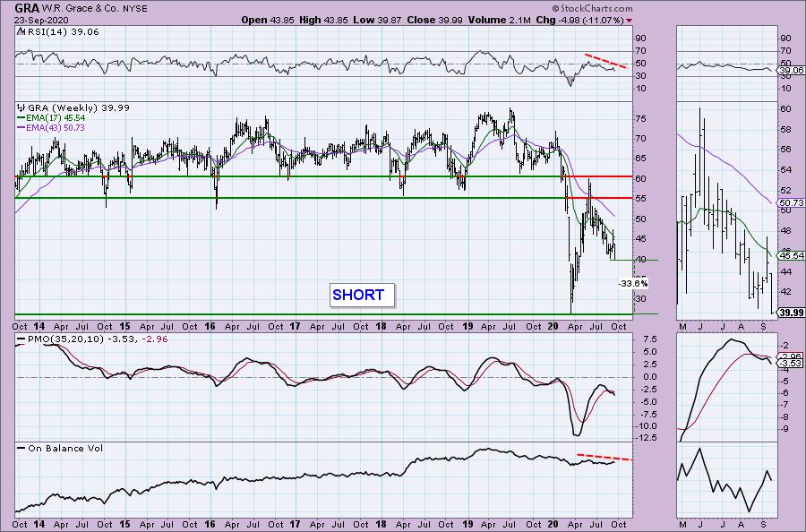Click the SHORT annotation box
The image size is (806, 532).
pos(362,295)
